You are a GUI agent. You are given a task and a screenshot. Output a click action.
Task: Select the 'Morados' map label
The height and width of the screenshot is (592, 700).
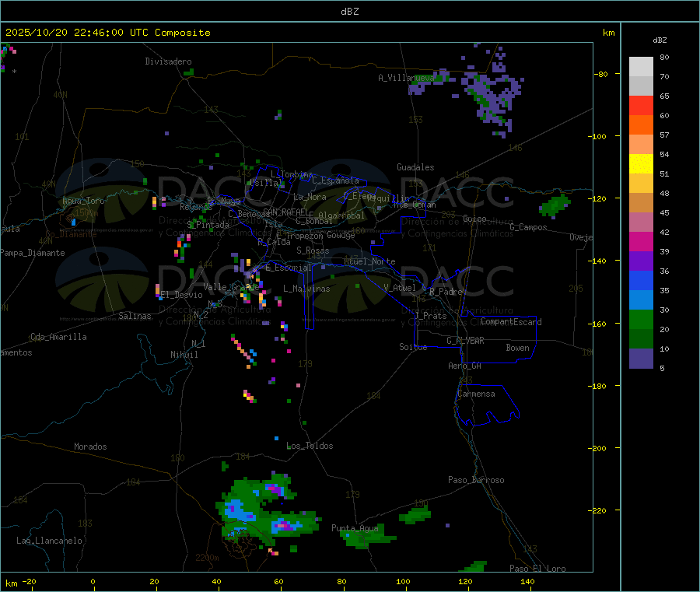click(x=90, y=447)
